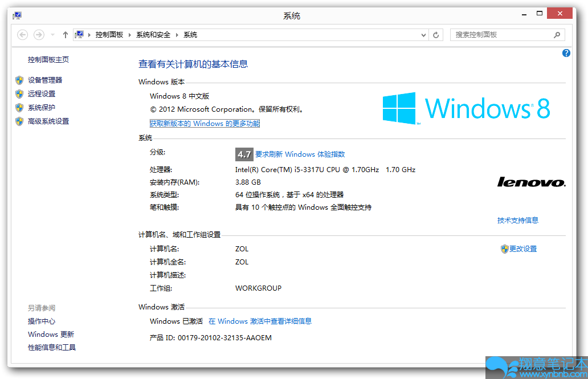Click 更改设置 link
This screenshot has width=588, height=379.
coord(522,249)
